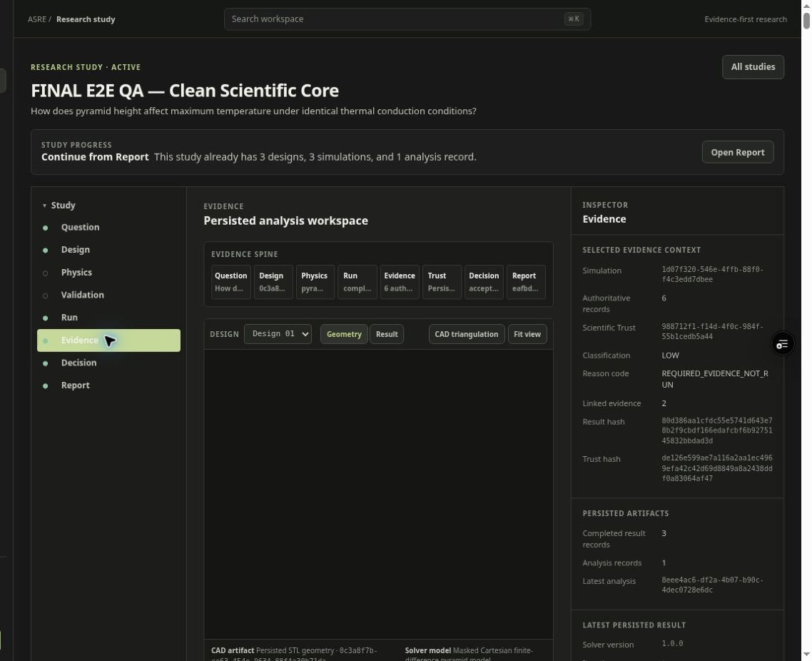Toggle Geometry view mode
This screenshot has width=812, height=661.
(344, 334)
